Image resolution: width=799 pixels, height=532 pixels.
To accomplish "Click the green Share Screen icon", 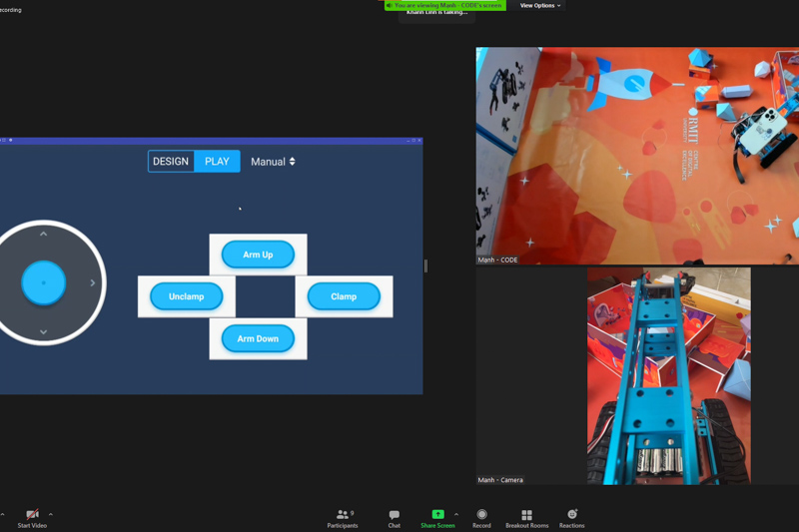I will pyautogui.click(x=437, y=515).
